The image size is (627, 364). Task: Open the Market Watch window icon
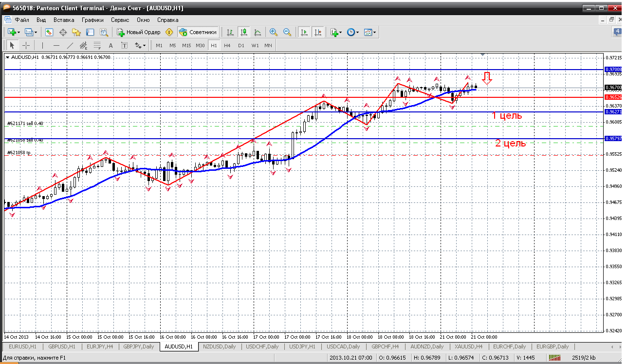[x=49, y=32]
